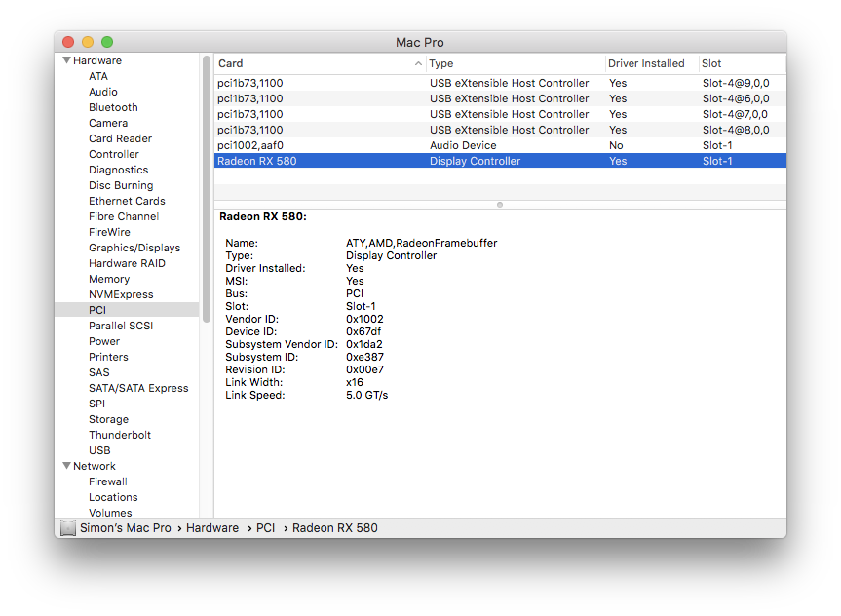The height and width of the screenshot is (616, 841).
Task: Click Simon's Mac Pro in path bar
Action: (x=126, y=528)
